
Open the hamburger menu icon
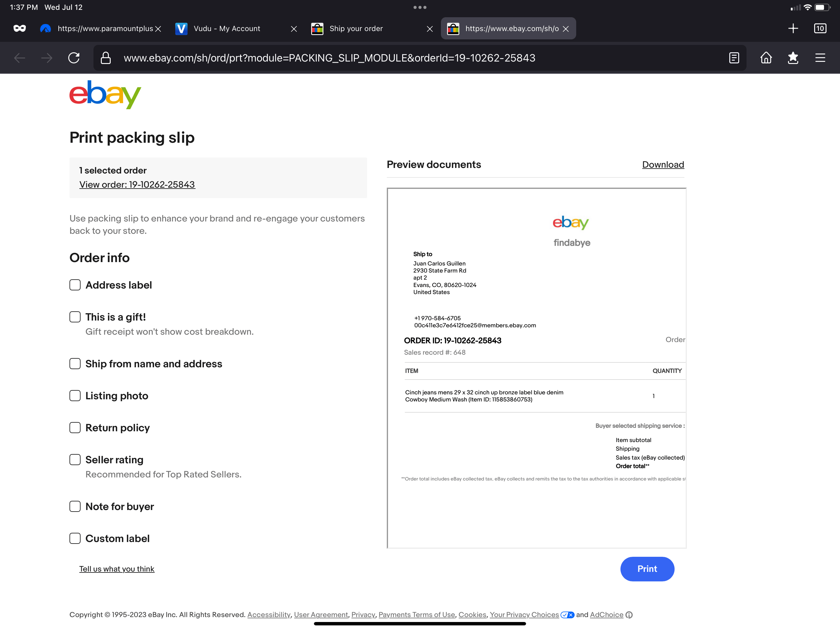point(820,58)
